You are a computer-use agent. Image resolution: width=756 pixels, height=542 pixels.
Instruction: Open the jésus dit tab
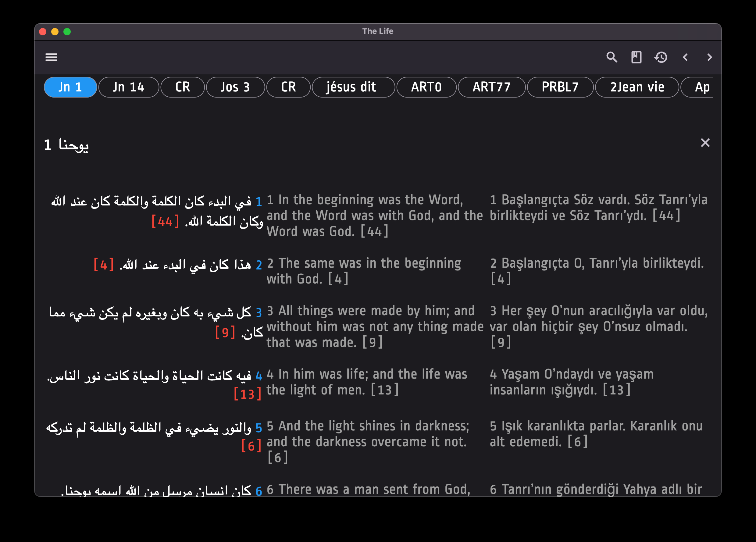pos(353,87)
